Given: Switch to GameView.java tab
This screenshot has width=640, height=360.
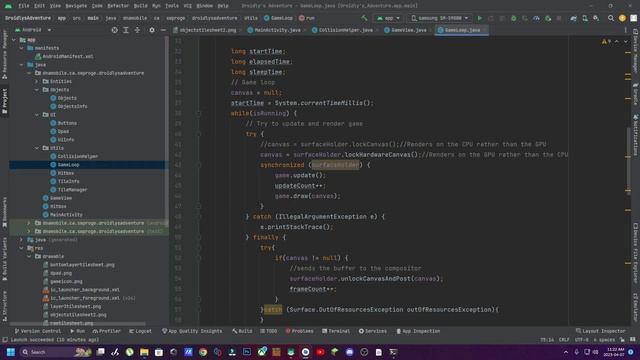Looking at the screenshot, I should tap(406, 30).
